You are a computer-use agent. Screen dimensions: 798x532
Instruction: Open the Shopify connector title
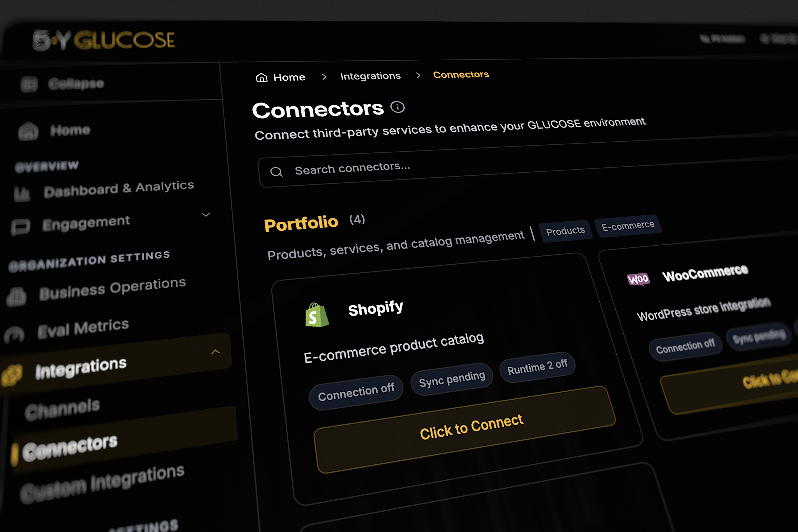pos(376,308)
